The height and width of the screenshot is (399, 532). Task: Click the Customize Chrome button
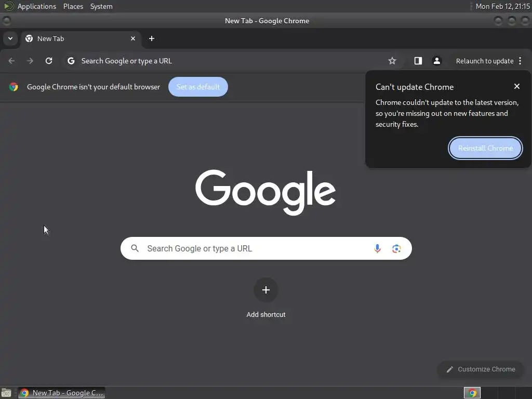[481, 369]
